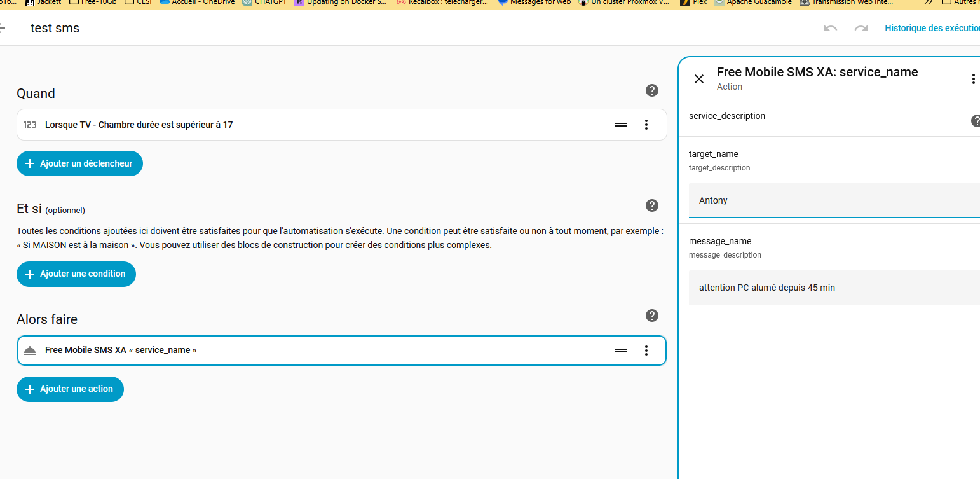
Task: Expand the hidden bookmarks overflow chevron
Action: [x=929, y=3]
